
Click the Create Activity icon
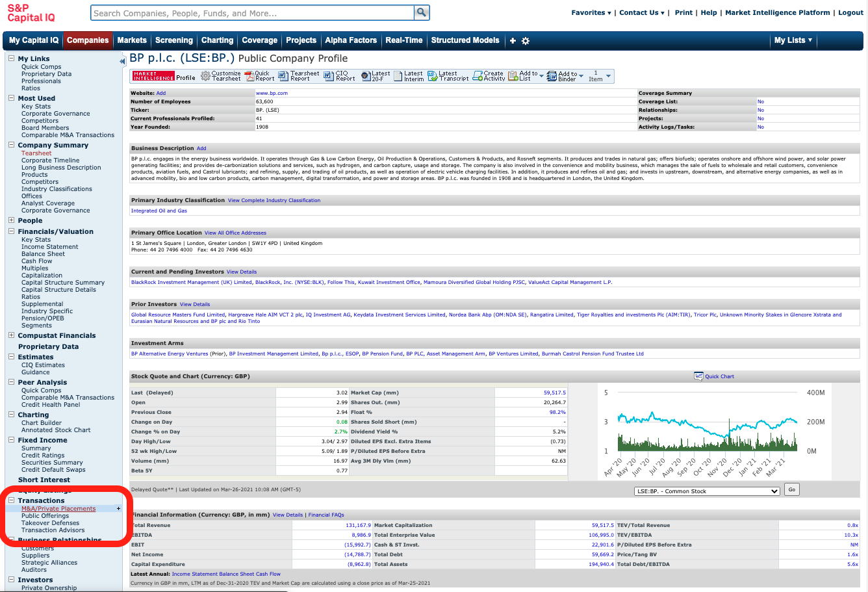[478, 76]
